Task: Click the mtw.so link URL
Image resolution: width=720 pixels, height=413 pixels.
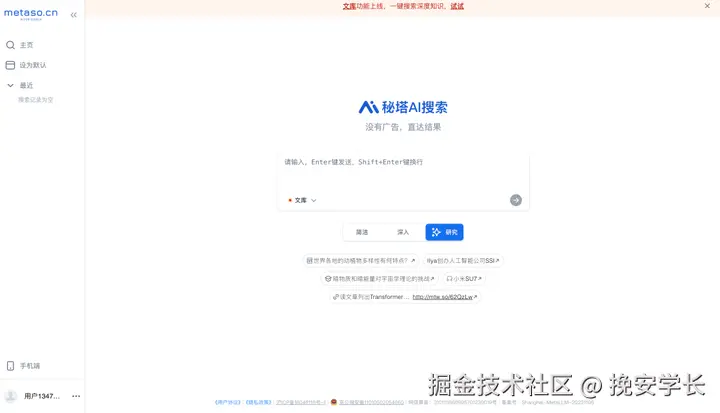Action: (443, 297)
